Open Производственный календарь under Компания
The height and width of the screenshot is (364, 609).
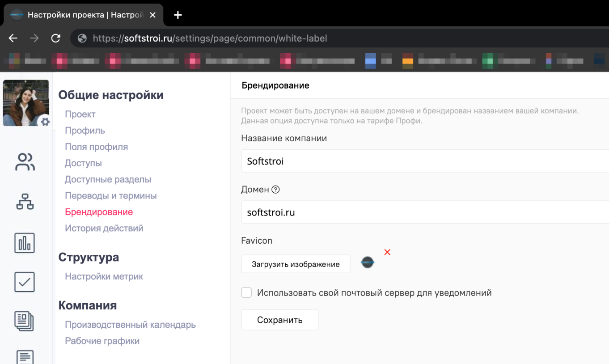tap(130, 325)
